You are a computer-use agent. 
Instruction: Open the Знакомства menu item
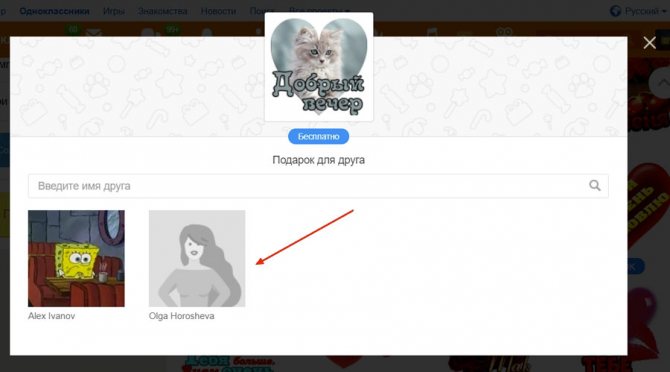click(162, 11)
